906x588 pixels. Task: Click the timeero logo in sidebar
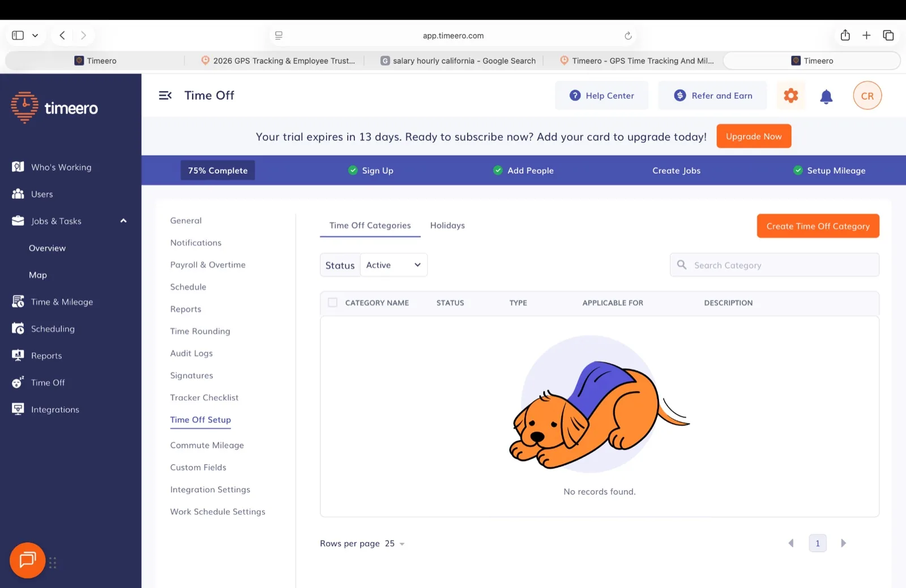[x=54, y=108]
